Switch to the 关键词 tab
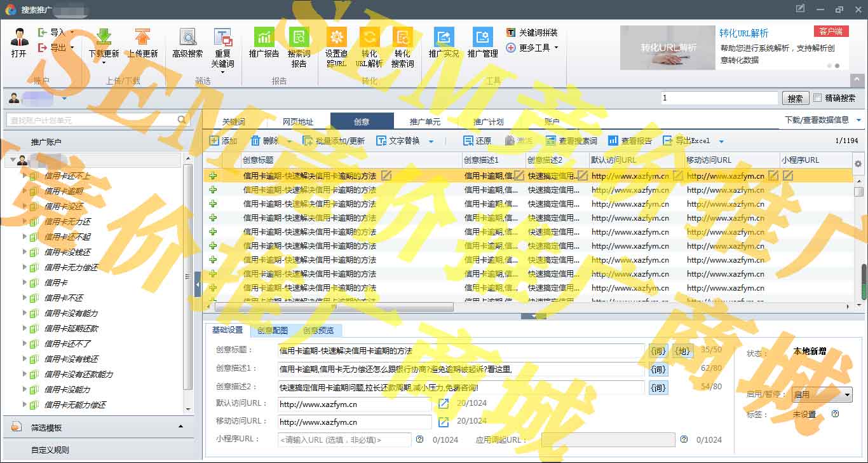The image size is (868, 463). click(x=233, y=121)
